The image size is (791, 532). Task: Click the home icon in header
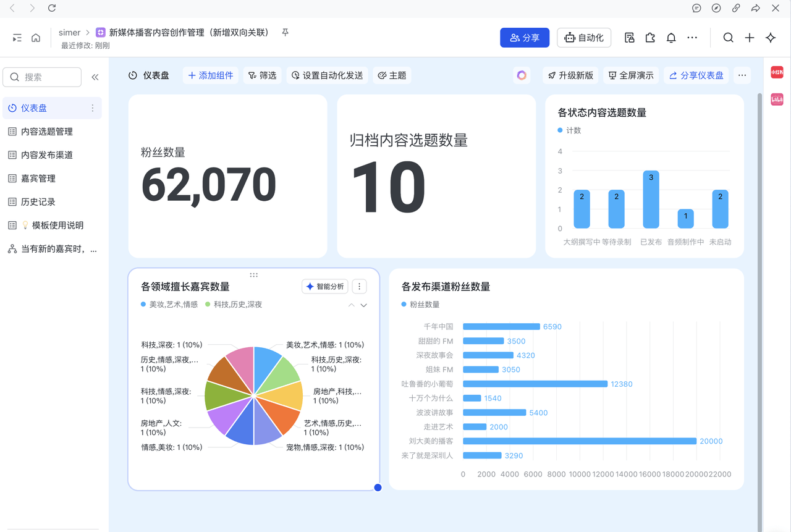point(36,38)
